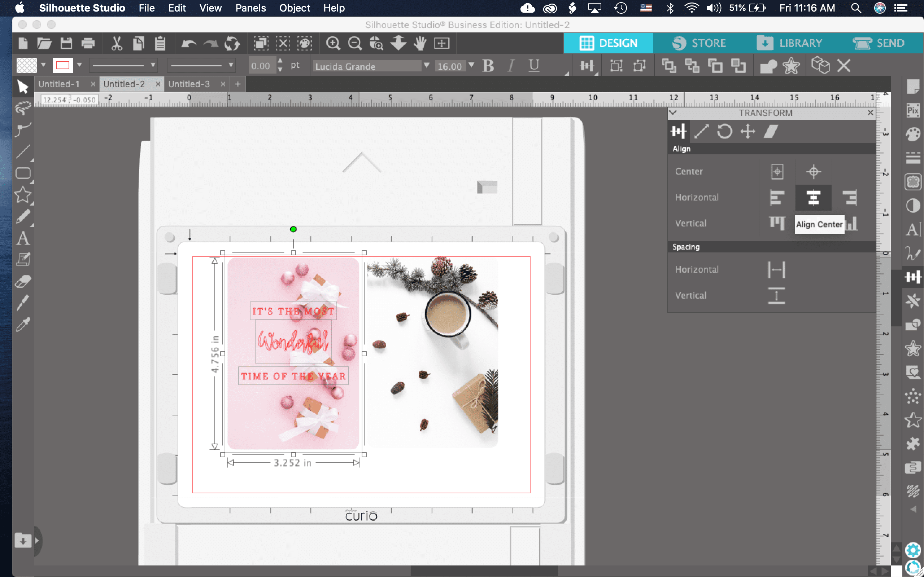Click the Align Right icon
The width and height of the screenshot is (924, 577).
pos(850,197)
